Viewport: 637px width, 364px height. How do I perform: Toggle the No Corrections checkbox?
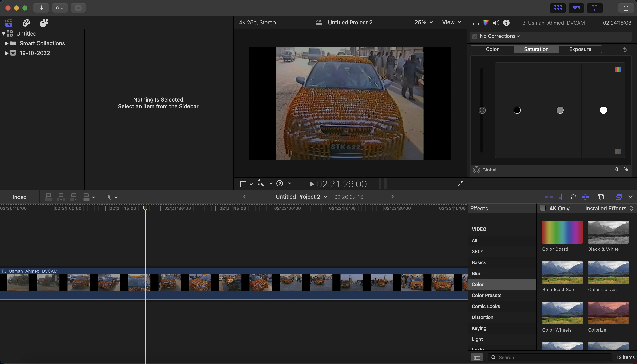click(475, 36)
